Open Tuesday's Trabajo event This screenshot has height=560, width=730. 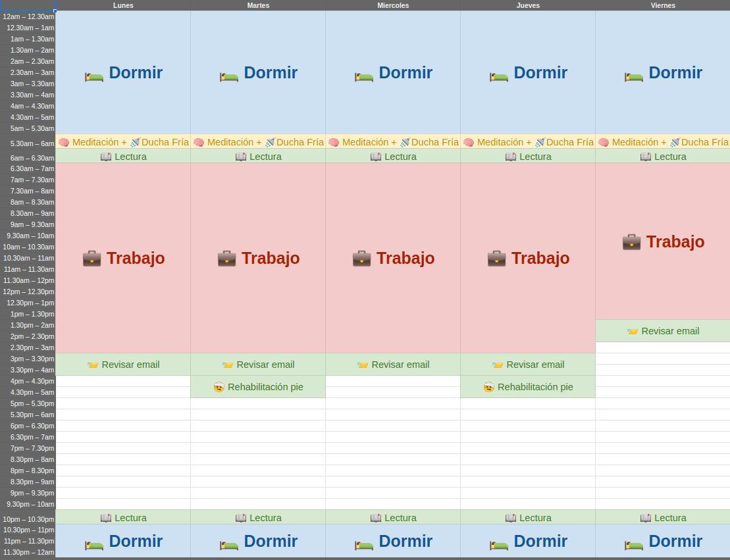pyautogui.click(x=258, y=259)
